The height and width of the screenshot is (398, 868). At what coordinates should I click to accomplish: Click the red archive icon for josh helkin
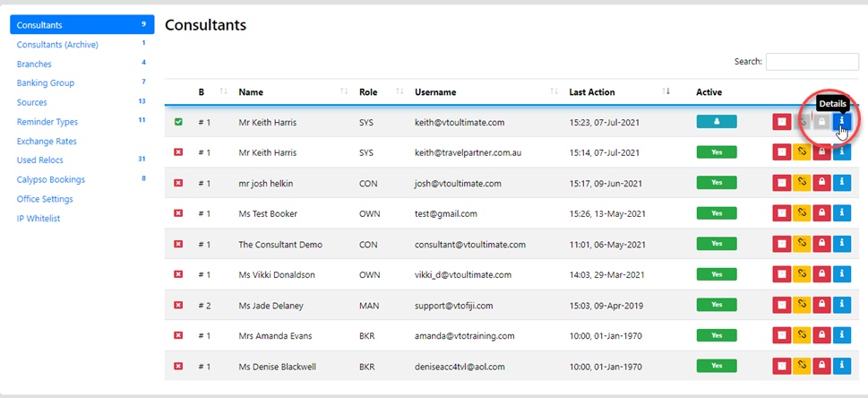[782, 183]
